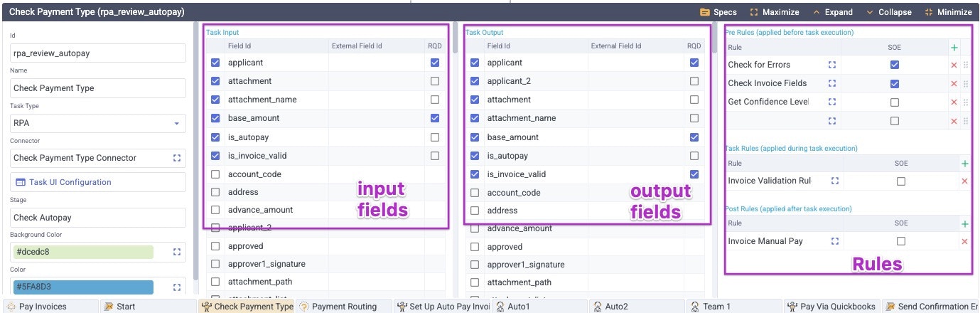
Task: Open Task UI Configuration
Action: click(x=97, y=182)
